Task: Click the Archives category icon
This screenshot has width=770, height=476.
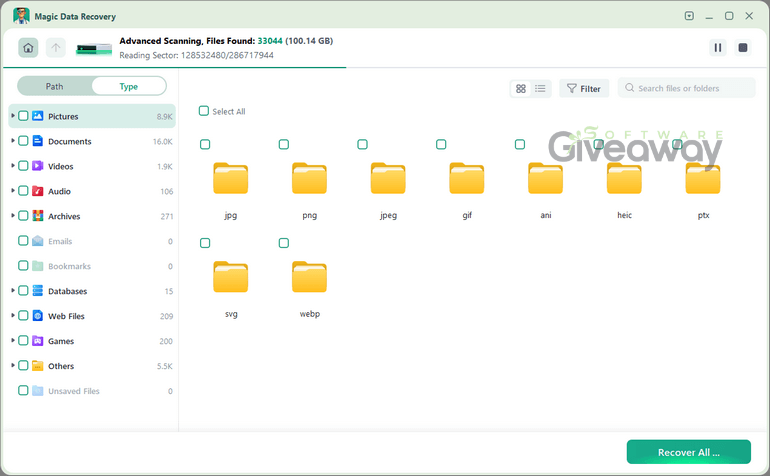Action: [x=38, y=216]
